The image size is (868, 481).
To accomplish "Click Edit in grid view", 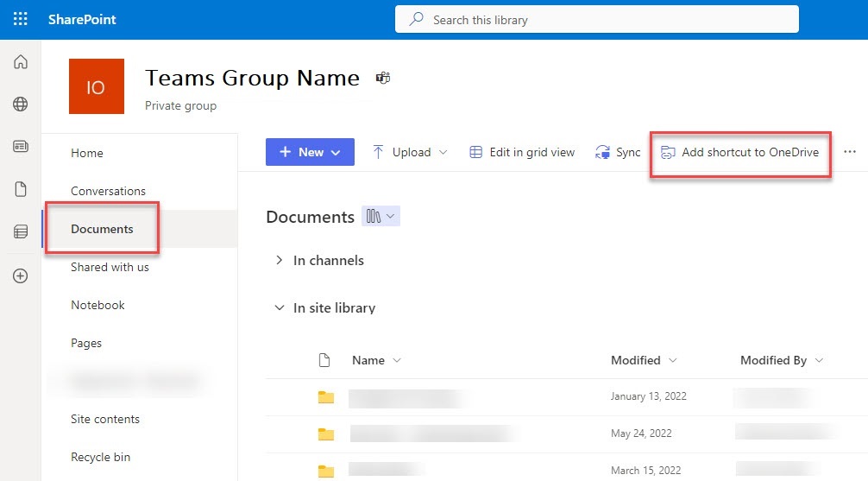I will [x=522, y=152].
